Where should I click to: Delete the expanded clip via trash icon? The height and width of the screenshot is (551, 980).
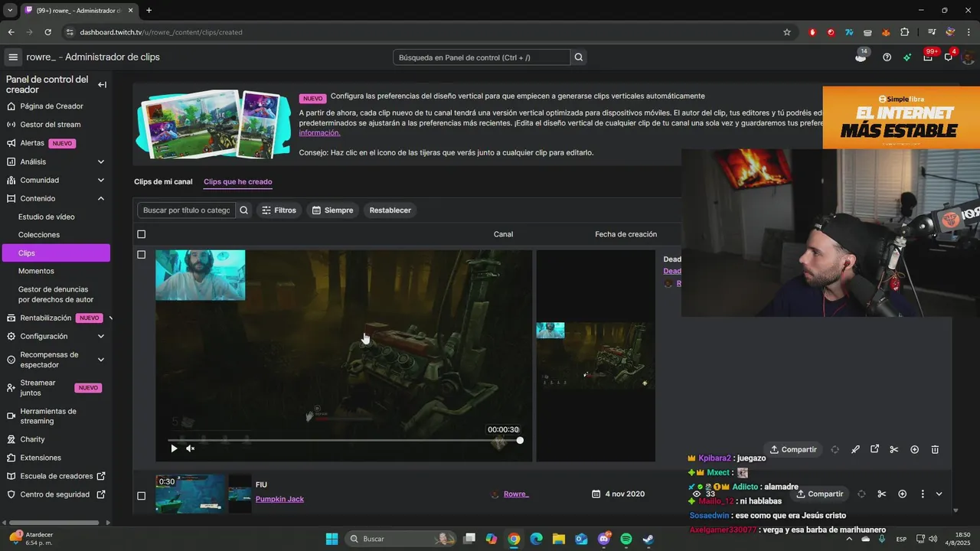pos(935,450)
